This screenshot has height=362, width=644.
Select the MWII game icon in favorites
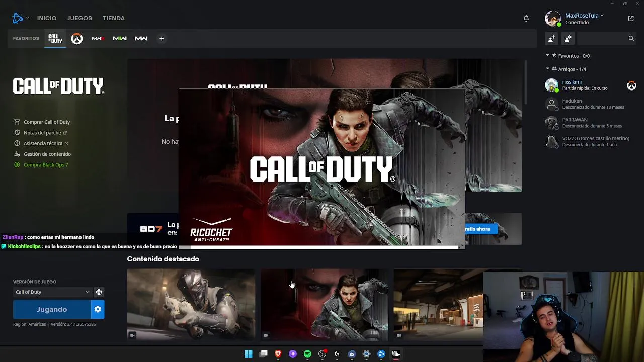[120, 39]
